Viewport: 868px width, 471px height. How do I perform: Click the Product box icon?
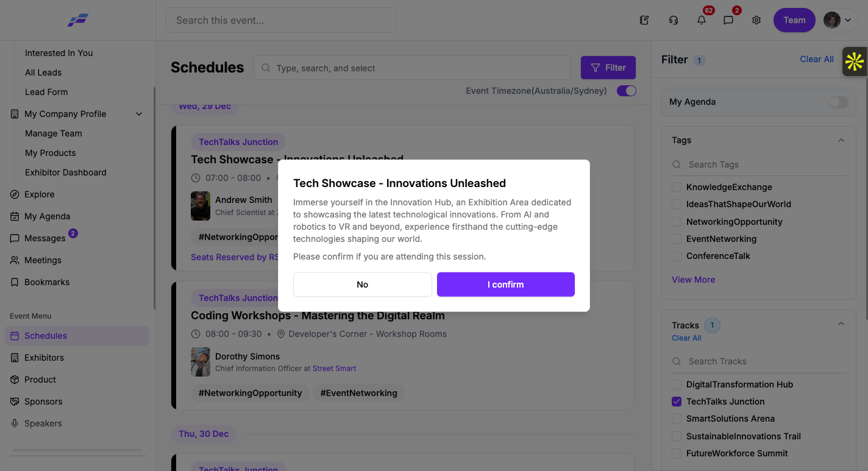pos(15,380)
